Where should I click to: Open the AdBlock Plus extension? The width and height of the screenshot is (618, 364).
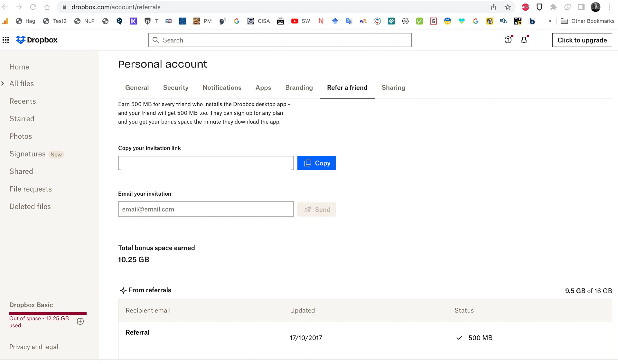[x=525, y=7]
